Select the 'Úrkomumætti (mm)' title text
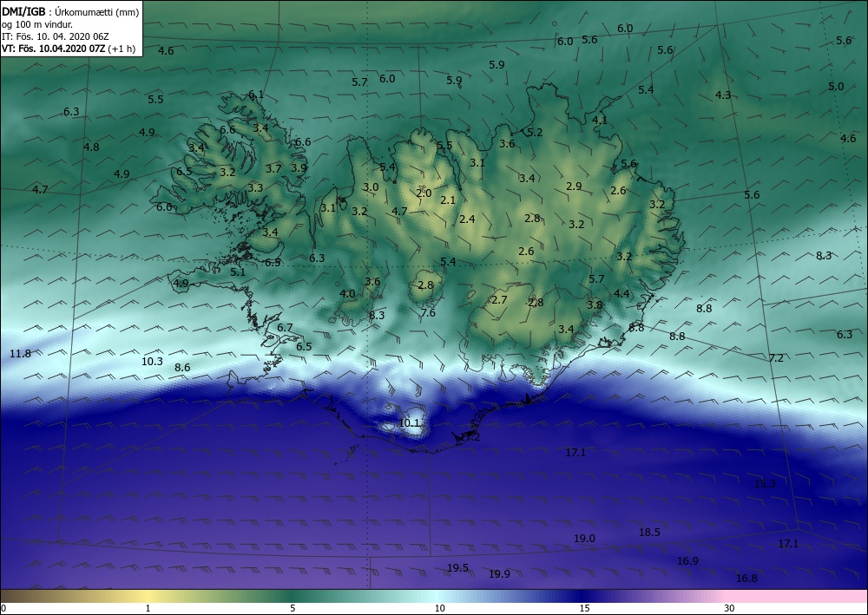This screenshot has height=615, width=868. pyautogui.click(x=96, y=12)
